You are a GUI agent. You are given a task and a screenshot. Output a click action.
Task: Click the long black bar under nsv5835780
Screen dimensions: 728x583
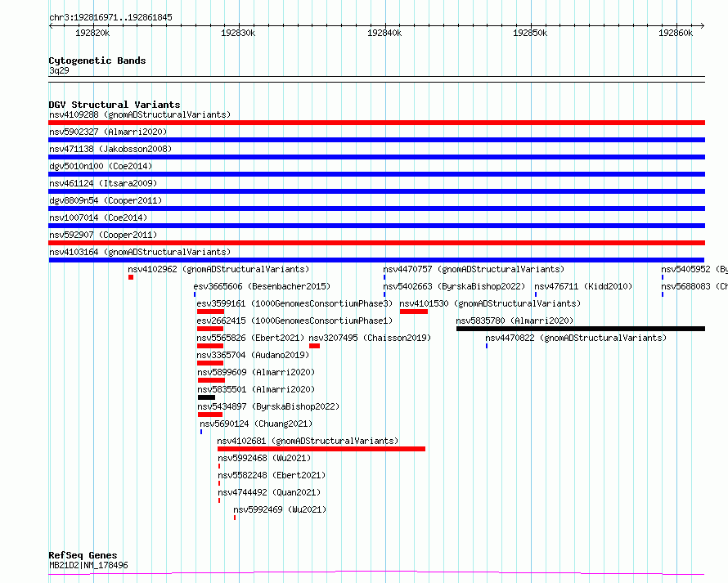(x=581, y=329)
